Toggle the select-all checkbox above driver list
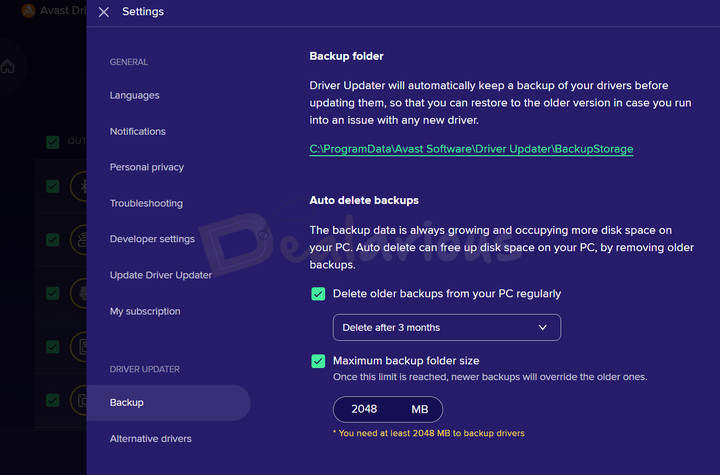 (x=53, y=142)
